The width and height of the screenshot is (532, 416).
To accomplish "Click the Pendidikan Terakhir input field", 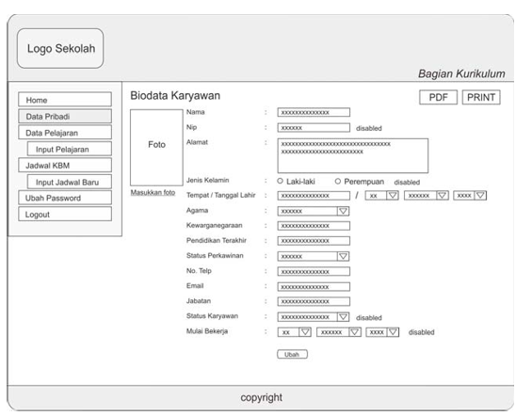I will pyautogui.click(x=314, y=241).
